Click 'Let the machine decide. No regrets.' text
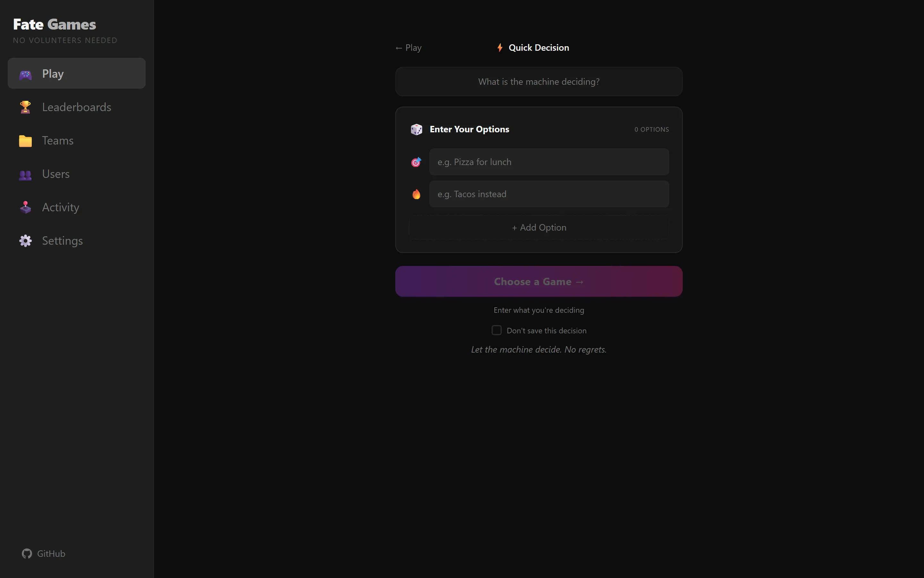This screenshot has height=578, width=924. [539, 349]
